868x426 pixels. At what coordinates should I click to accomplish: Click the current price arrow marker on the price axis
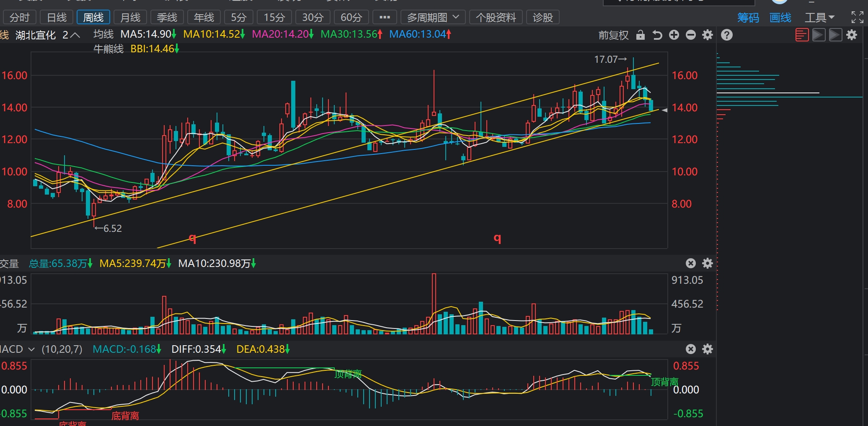(x=664, y=110)
